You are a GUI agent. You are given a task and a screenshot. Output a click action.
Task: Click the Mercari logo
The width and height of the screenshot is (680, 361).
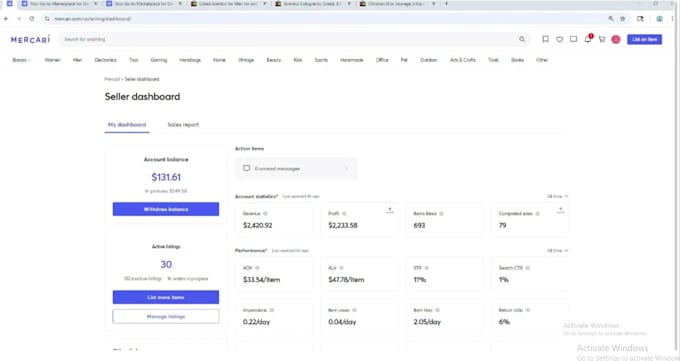[x=30, y=39]
